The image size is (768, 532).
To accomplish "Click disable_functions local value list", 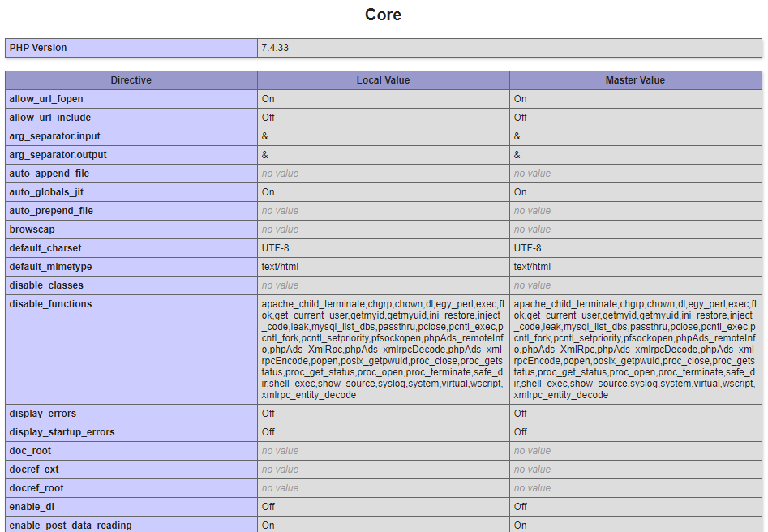I will click(383, 350).
